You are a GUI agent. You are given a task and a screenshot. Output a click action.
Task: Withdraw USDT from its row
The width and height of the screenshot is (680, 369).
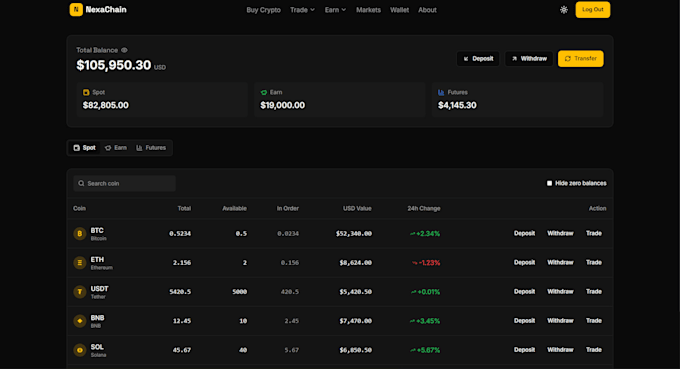[x=560, y=291]
